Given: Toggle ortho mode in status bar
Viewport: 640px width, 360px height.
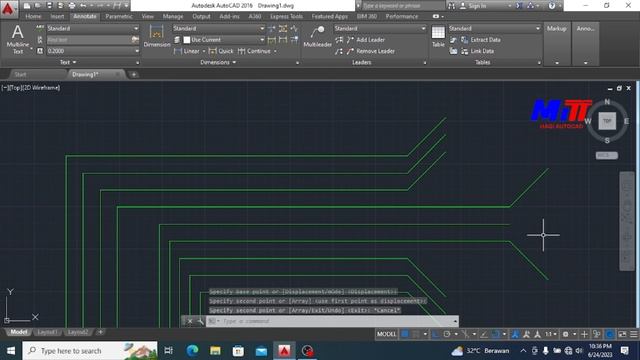Looking at the screenshot, I should pyautogui.click(x=436, y=334).
